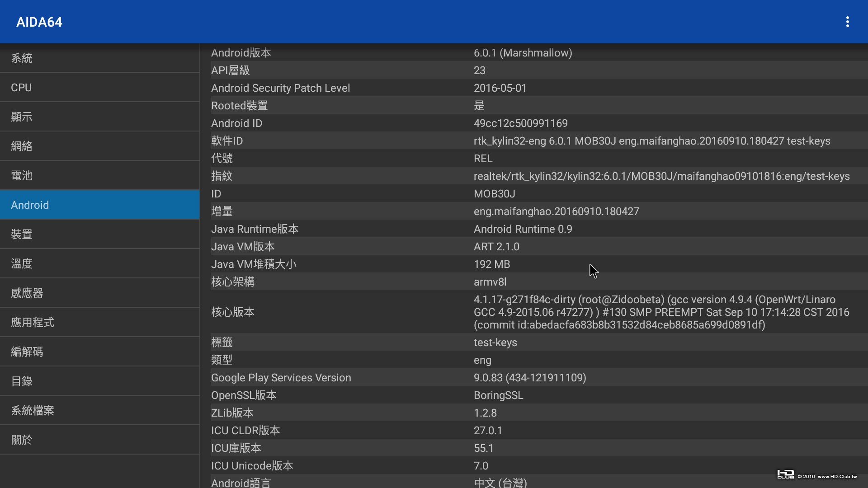
Task: Select the Java VM堆積大小 label
Action: pyautogui.click(x=254, y=264)
